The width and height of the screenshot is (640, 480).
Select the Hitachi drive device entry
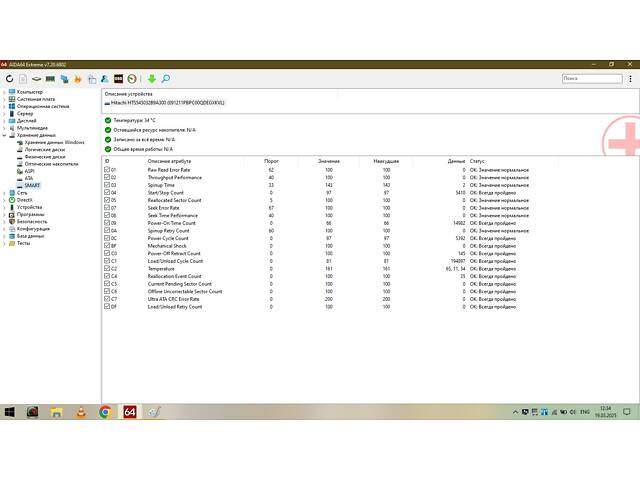point(164,103)
